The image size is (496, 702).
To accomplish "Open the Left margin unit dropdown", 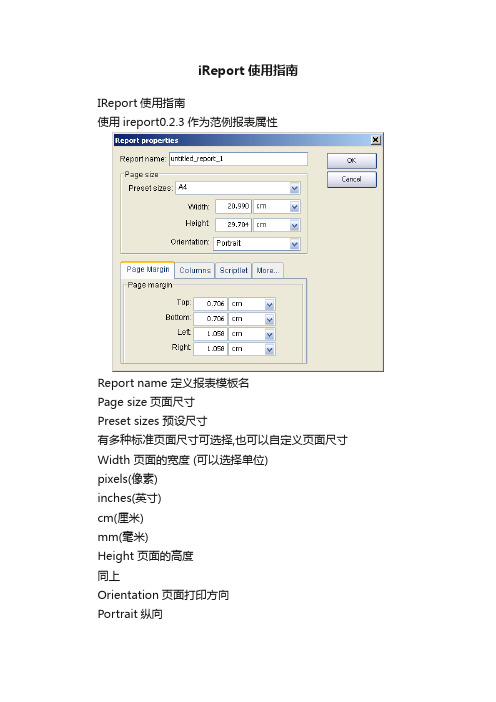I will click(252, 334).
